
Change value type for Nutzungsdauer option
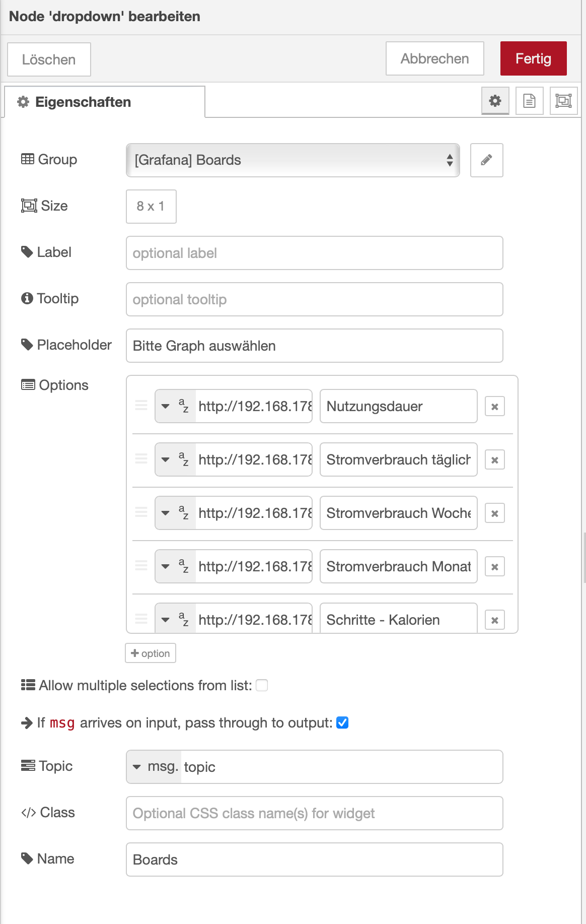[x=175, y=406]
